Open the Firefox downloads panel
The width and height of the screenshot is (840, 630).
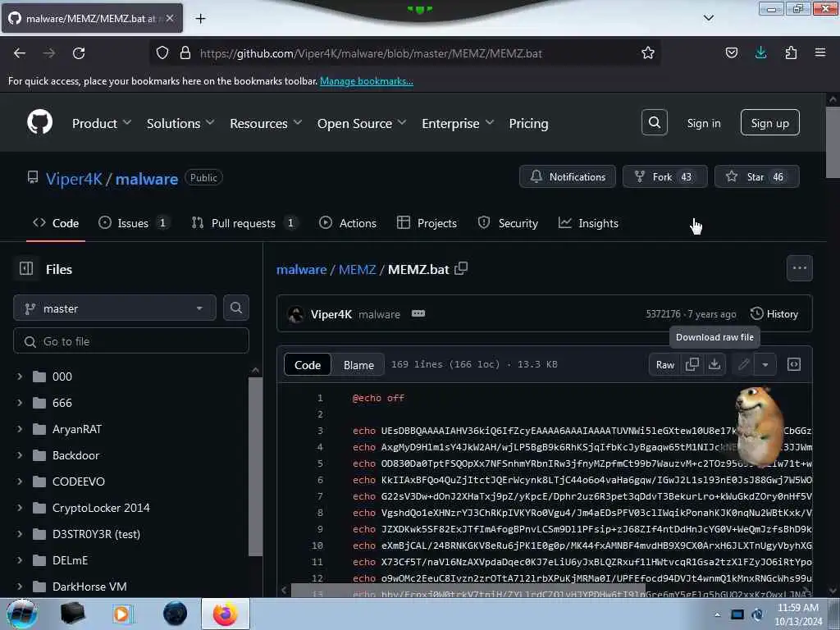point(760,52)
